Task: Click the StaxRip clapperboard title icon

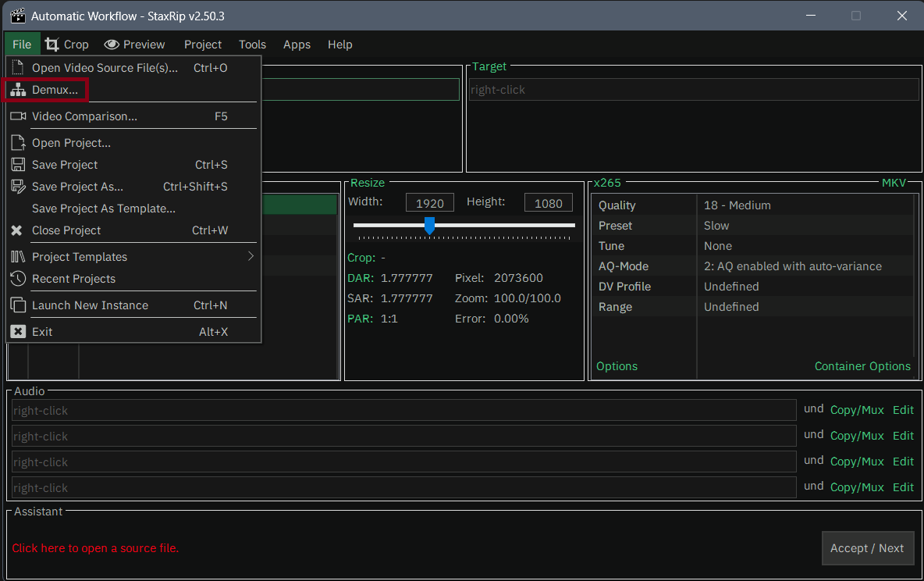Action: (x=18, y=16)
